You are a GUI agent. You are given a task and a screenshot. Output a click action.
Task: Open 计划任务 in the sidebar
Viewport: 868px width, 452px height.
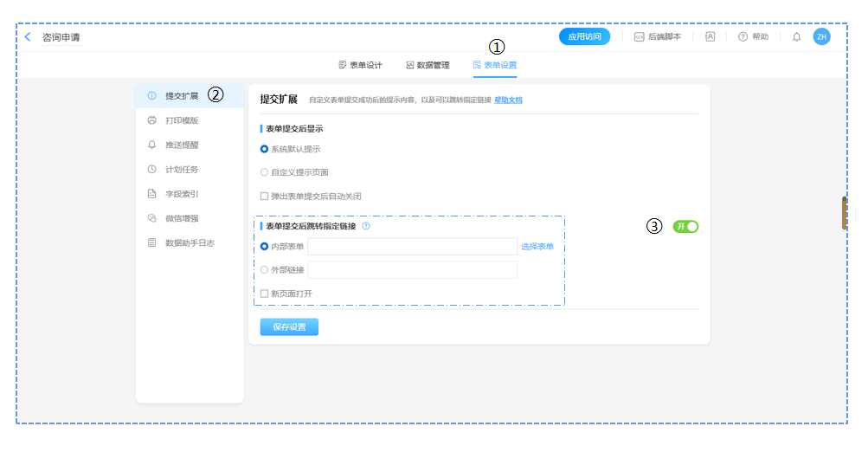[181, 170]
